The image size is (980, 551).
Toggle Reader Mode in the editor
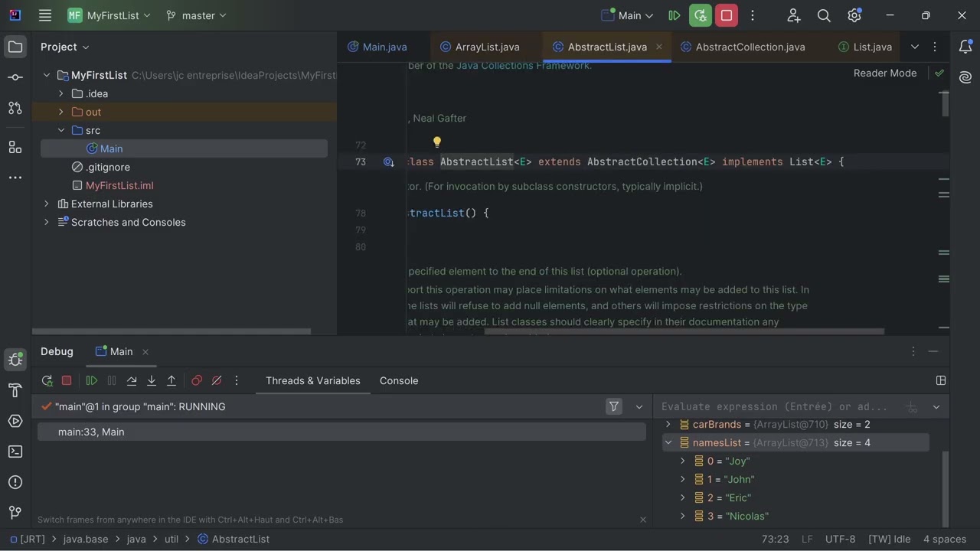(x=885, y=73)
